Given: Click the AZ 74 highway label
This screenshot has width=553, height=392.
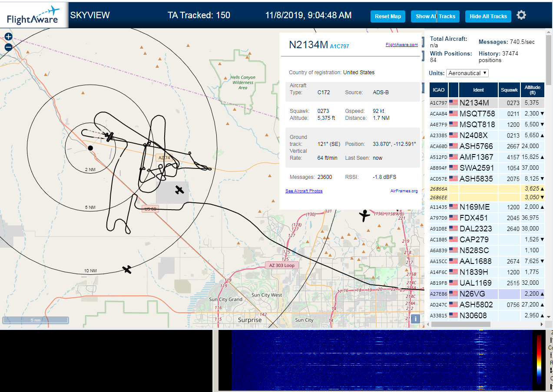Looking at the screenshot, I should point(165,158).
